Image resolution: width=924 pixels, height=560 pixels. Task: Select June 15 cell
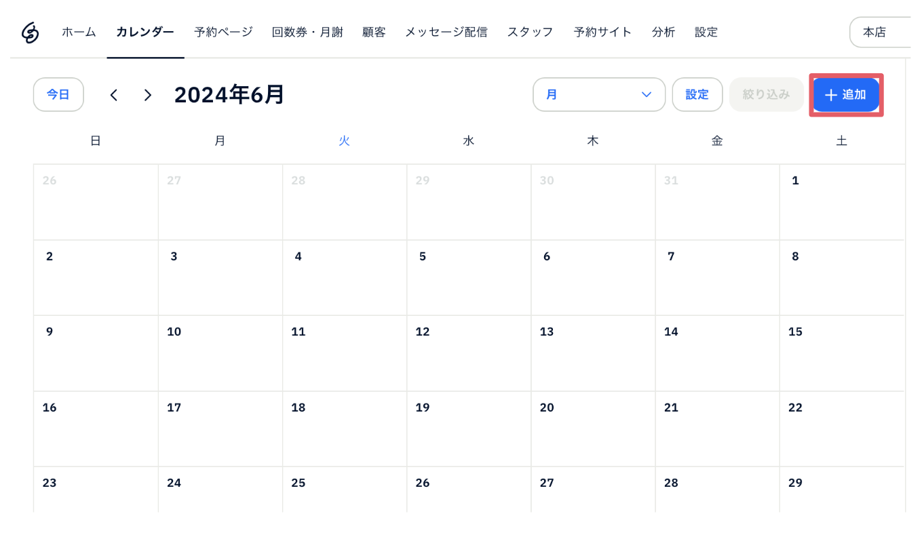pyautogui.click(x=842, y=353)
